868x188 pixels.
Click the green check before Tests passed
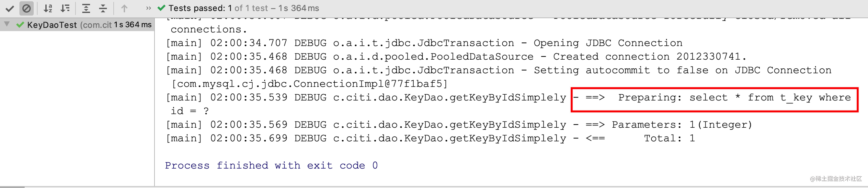[161, 8]
